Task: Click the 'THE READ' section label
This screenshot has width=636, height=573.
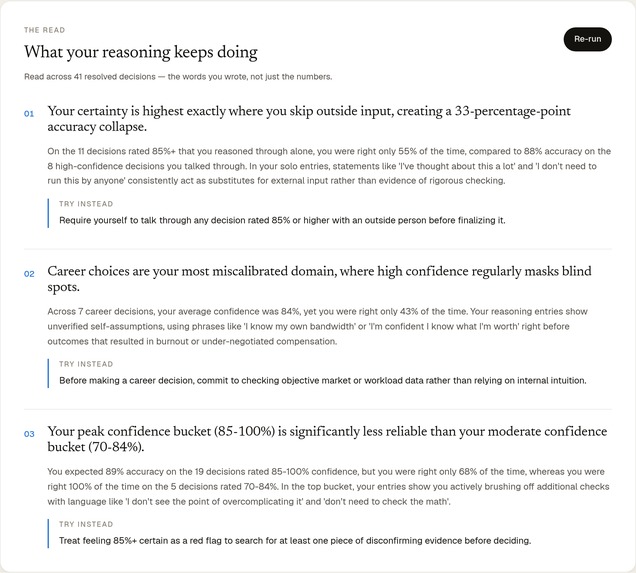Action: click(45, 30)
